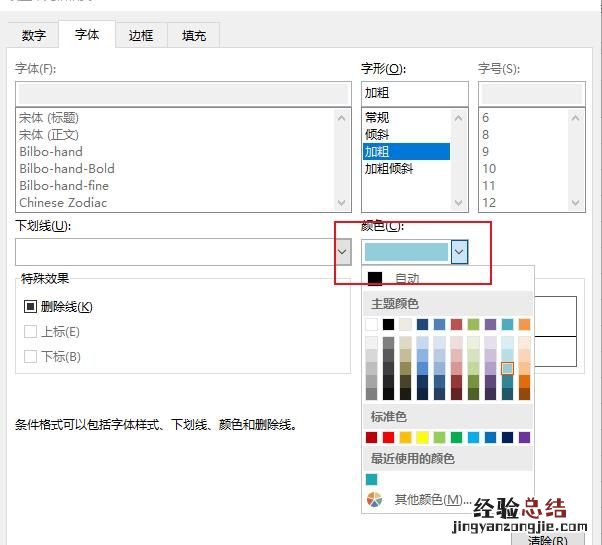
Task: Select purple in the 标准色 row
Action: point(524,437)
